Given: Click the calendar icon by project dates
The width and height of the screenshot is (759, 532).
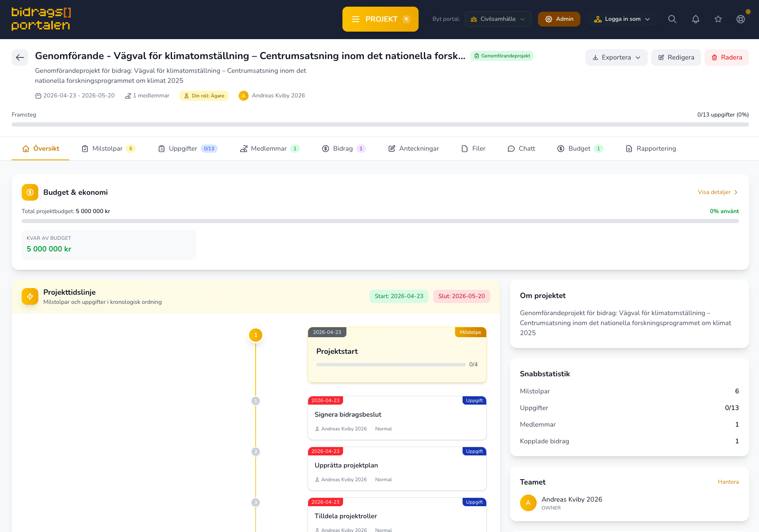Looking at the screenshot, I should pos(38,96).
